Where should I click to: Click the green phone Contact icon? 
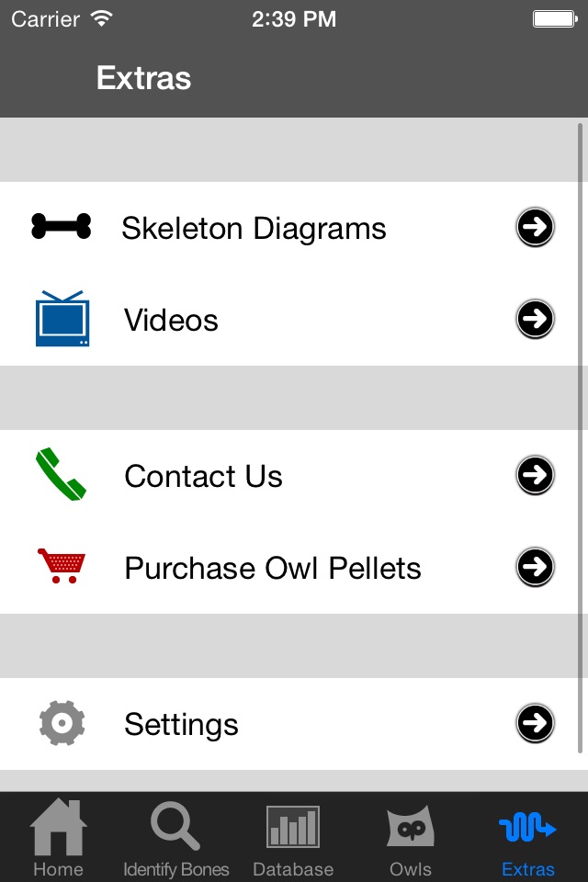click(62, 474)
